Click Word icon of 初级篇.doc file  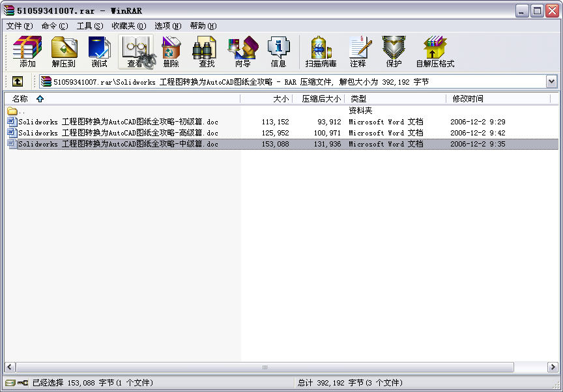(x=12, y=122)
